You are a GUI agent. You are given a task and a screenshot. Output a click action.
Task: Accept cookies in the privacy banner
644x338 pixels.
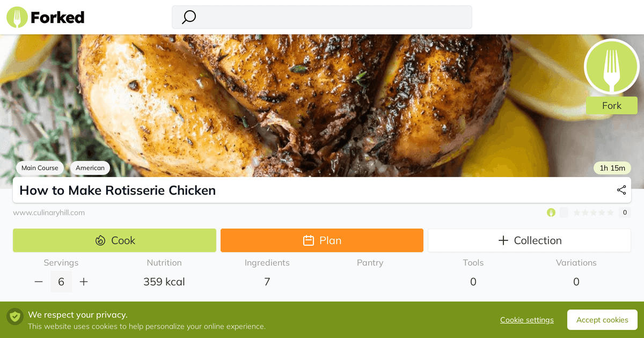pos(602,319)
